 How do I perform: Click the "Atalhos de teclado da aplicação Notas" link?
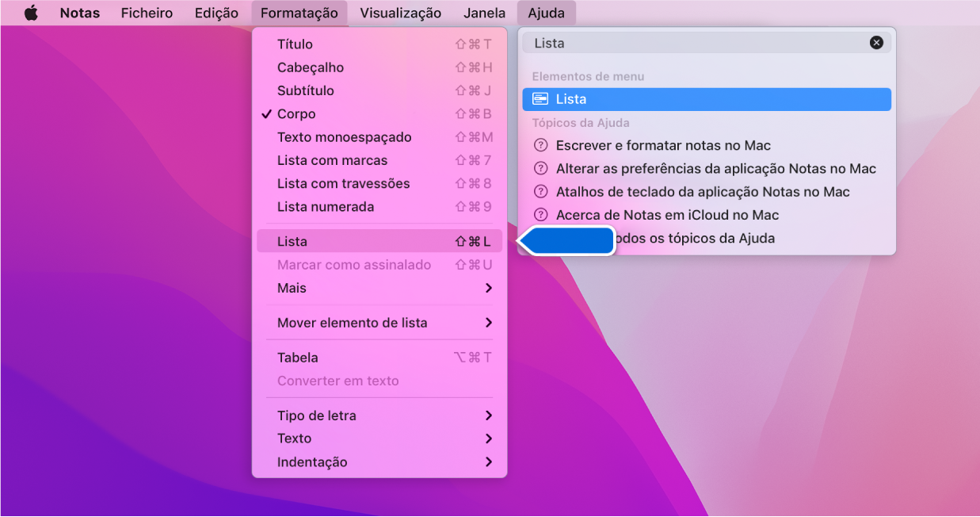point(703,191)
